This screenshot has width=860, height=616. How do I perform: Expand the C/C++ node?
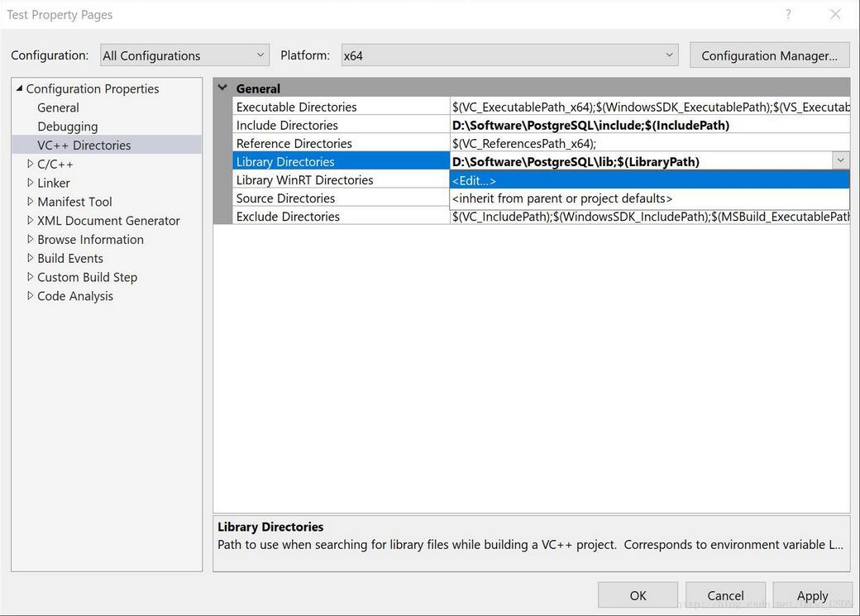coord(30,164)
